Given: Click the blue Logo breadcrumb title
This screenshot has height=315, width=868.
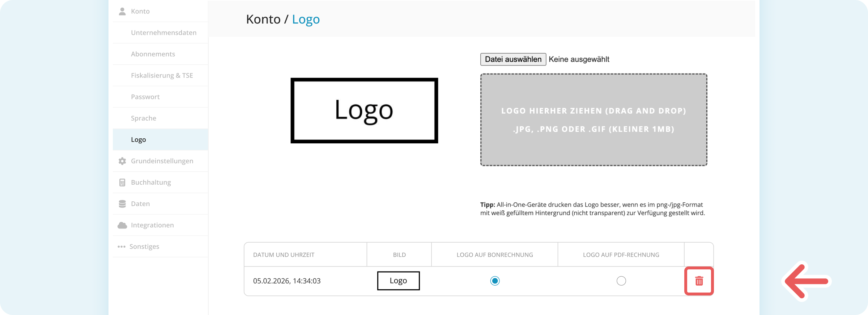Looking at the screenshot, I should tap(306, 19).
